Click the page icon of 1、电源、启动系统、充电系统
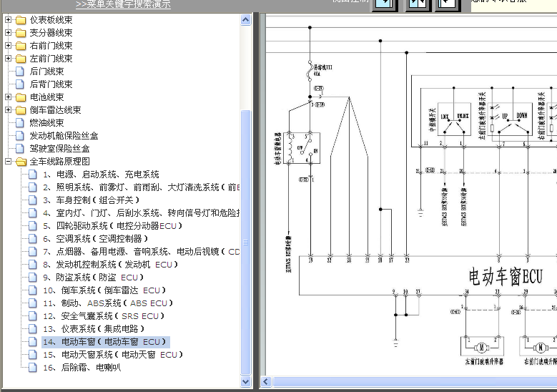This screenshot has width=557, height=392. (x=33, y=175)
